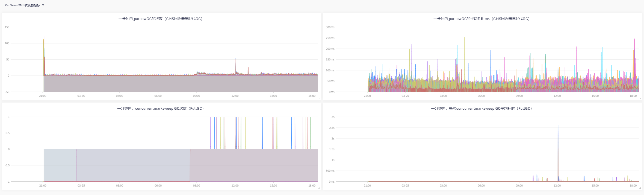This screenshot has width=644, height=195.
Task: Open the concurrentmarksweep GC次数 panel title menu
Action: (x=161, y=108)
